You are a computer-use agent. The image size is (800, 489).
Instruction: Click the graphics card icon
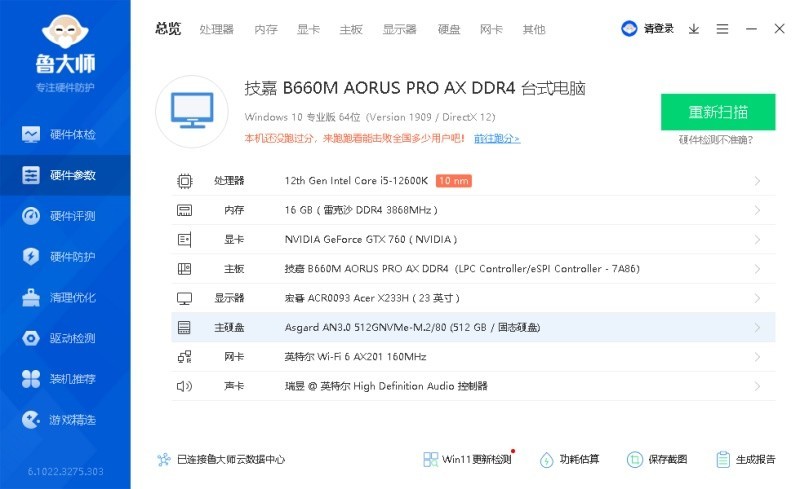click(x=184, y=239)
